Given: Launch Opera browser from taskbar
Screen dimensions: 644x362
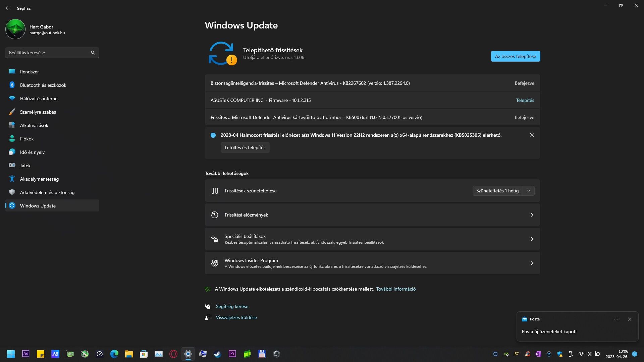Looking at the screenshot, I should [173, 354].
